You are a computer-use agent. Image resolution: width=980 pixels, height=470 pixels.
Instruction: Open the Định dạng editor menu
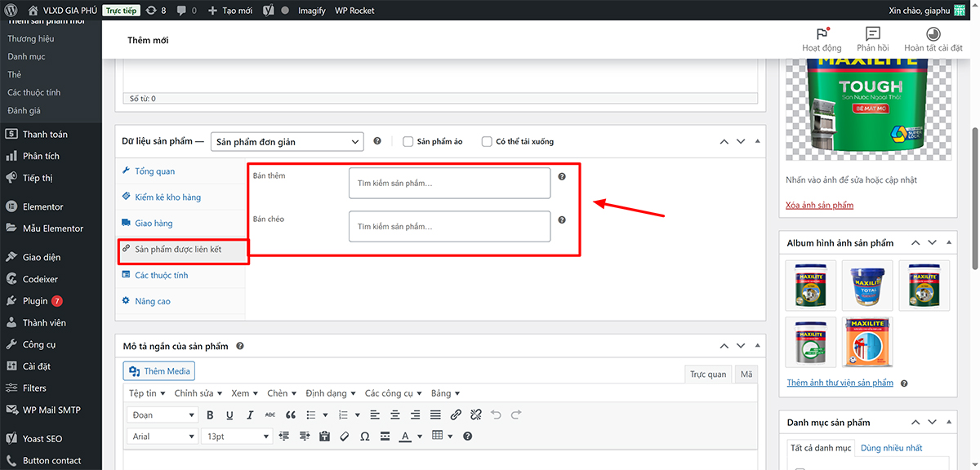(x=330, y=393)
